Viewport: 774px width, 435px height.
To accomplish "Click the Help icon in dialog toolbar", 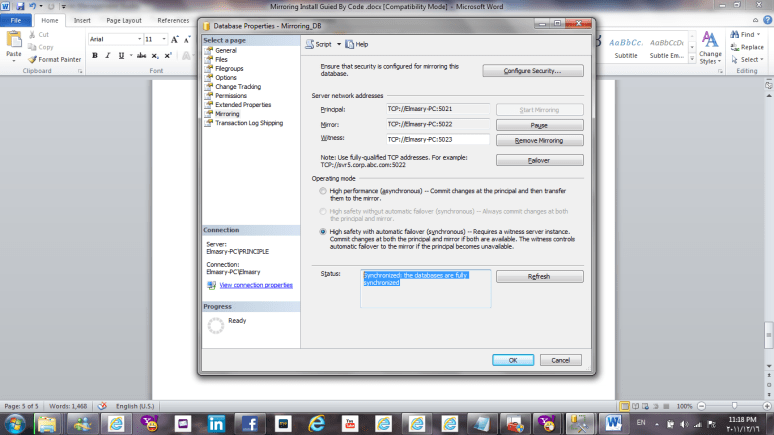I will (350, 44).
